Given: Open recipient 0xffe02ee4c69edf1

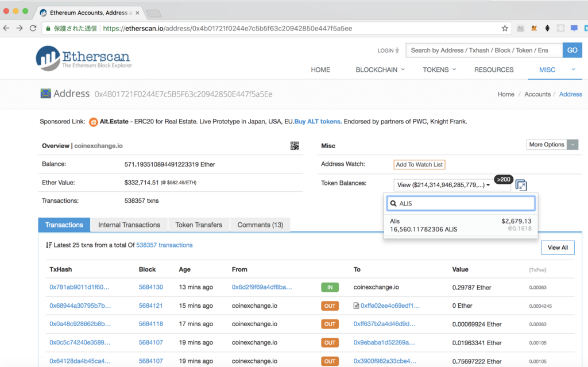Looking at the screenshot, I should click(x=390, y=306).
